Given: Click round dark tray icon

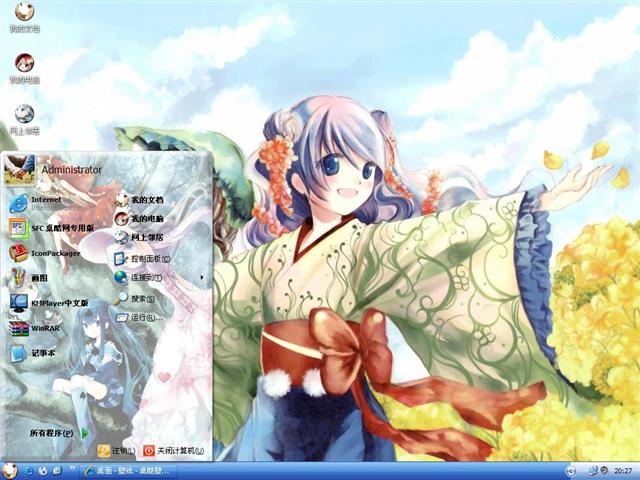Looking at the screenshot, I should pyautogui.click(x=604, y=471).
